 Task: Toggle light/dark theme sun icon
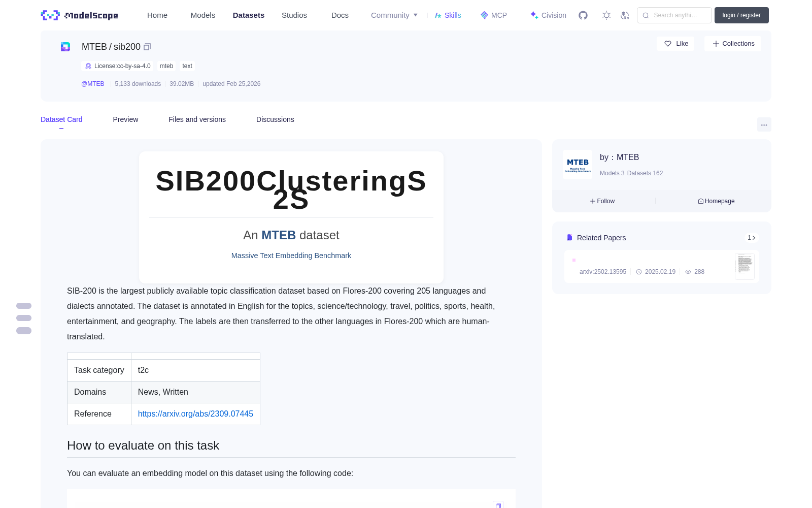pos(606,15)
